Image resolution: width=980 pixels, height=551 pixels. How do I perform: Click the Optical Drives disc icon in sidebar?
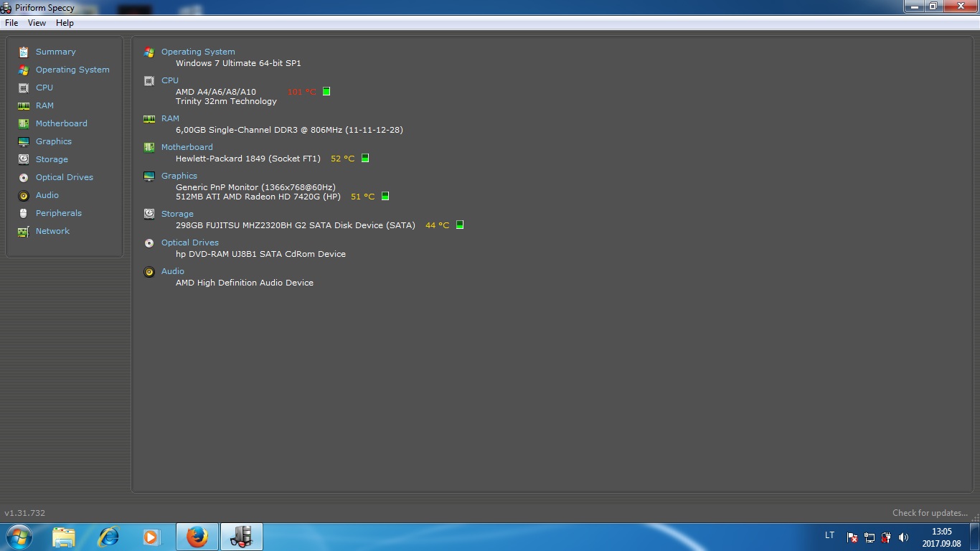(24, 177)
